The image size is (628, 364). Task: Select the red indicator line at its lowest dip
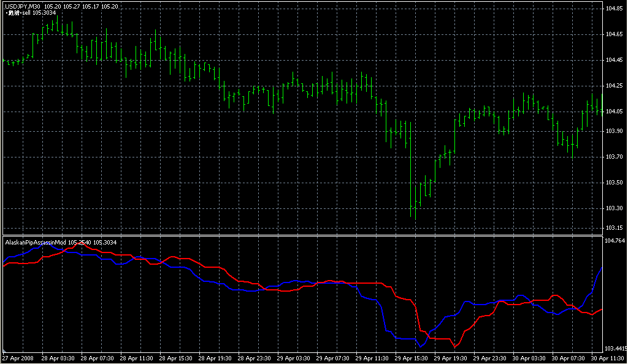[455, 347]
